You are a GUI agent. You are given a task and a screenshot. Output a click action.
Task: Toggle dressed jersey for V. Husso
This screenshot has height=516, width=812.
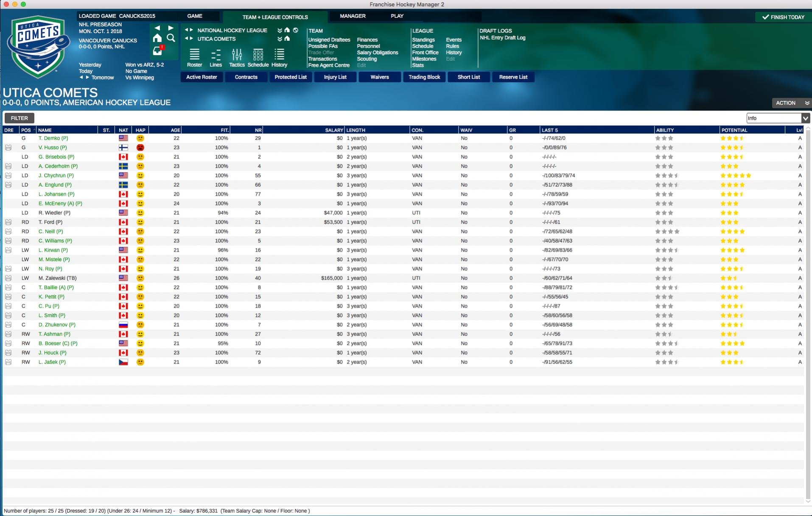[x=8, y=148]
